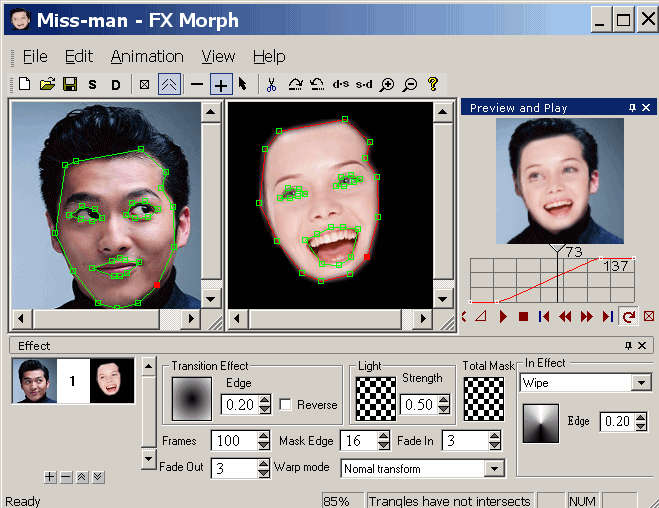This screenshot has width=659, height=508.
Task: Remove morph sequence with minus button
Action: [66, 477]
